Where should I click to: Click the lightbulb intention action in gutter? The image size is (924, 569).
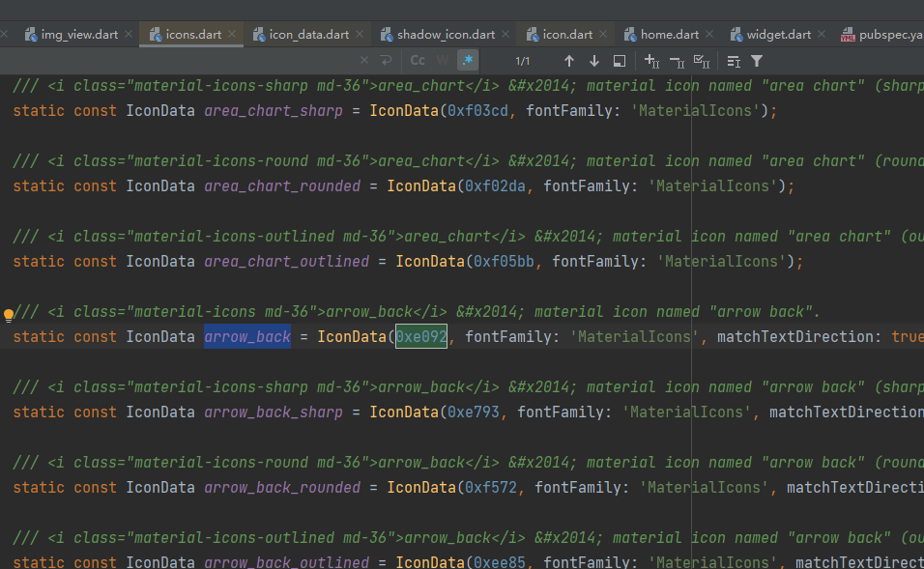8,315
